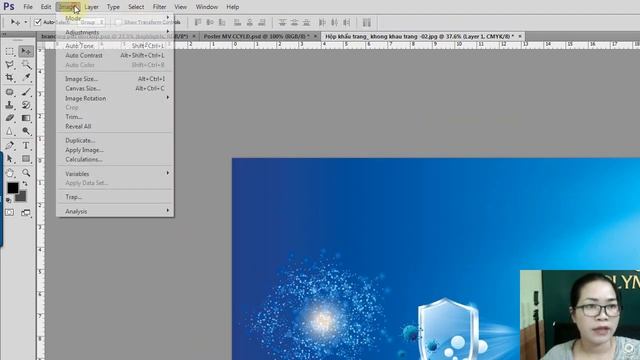The image size is (640, 360).
Task: Open the Edit menu
Action: (x=46, y=7)
